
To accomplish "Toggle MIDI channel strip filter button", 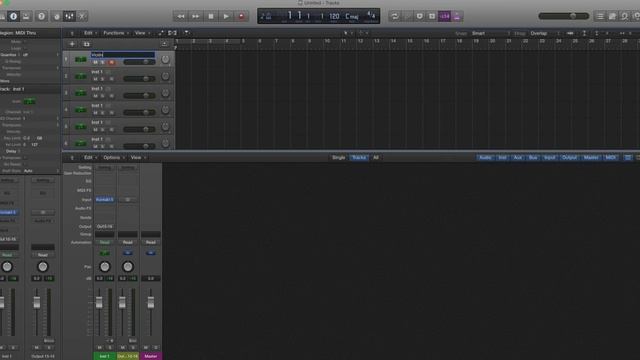I will pos(611,158).
